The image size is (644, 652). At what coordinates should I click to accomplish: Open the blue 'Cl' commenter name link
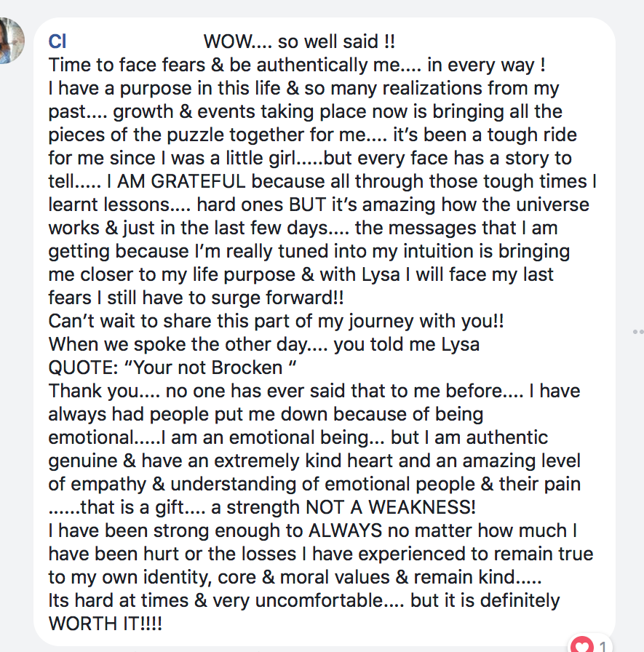(x=57, y=41)
